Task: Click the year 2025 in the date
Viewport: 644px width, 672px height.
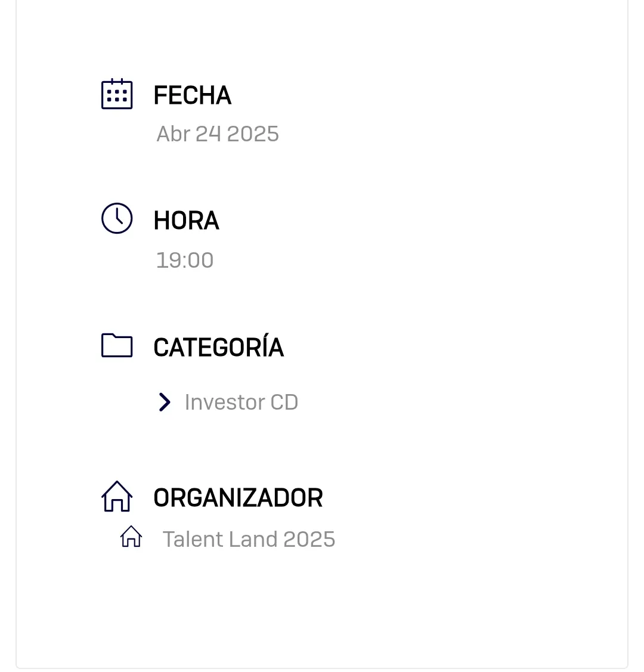Action: (x=253, y=134)
